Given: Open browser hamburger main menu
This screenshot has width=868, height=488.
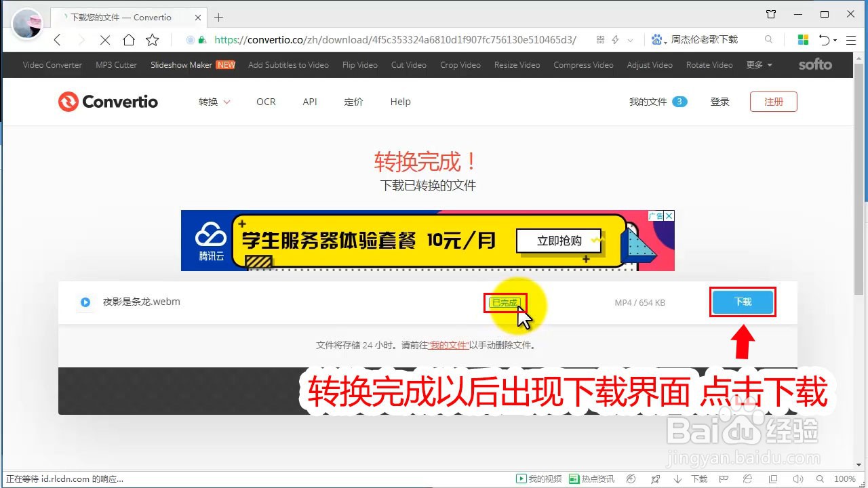Looking at the screenshot, I should (x=851, y=40).
